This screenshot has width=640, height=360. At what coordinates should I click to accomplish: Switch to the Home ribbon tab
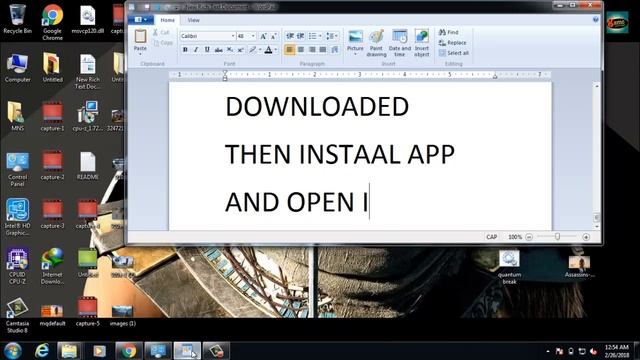pos(167,20)
